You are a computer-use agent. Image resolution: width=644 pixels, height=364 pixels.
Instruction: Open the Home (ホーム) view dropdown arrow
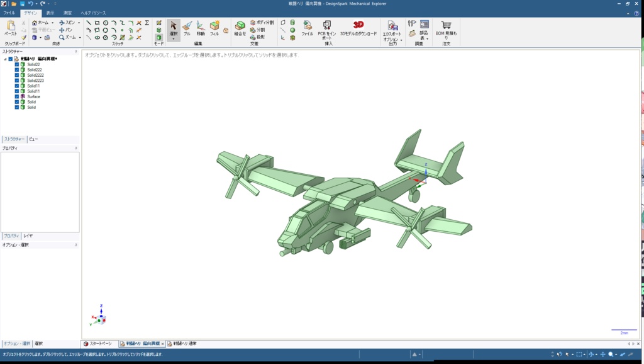coord(53,23)
